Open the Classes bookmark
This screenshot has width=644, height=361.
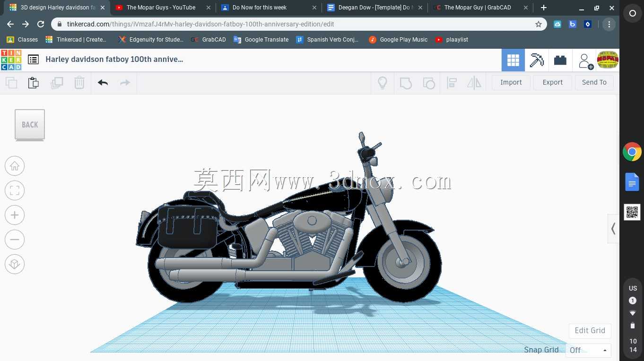point(22,40)
